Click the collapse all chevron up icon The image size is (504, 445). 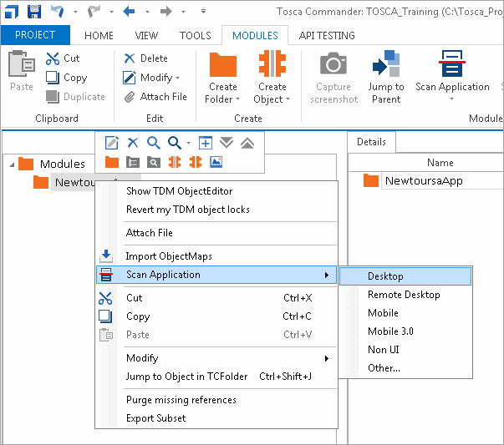click(247, 143)
